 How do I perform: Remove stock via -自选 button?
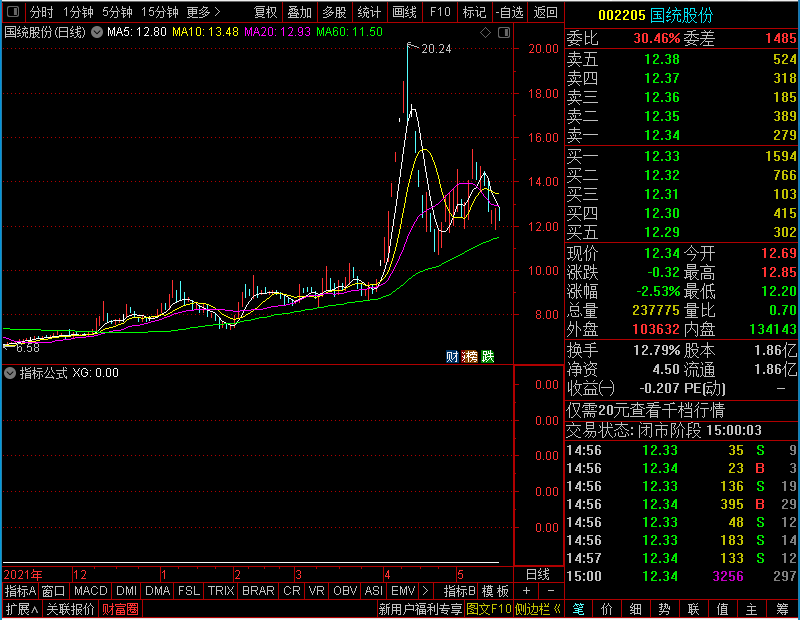pyautogui.click(x=509, y=12)
